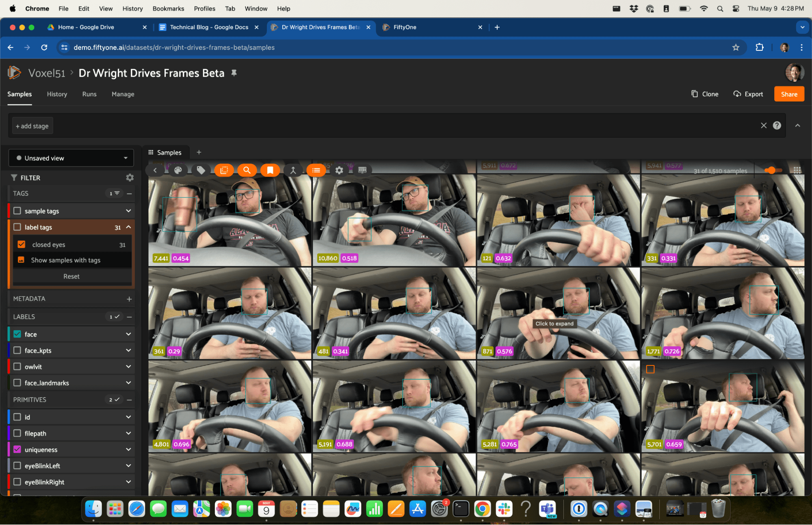Screen dimensions: 812x525
Task: Open the display options gear in grid toolbar
Action: coord(339,170)
